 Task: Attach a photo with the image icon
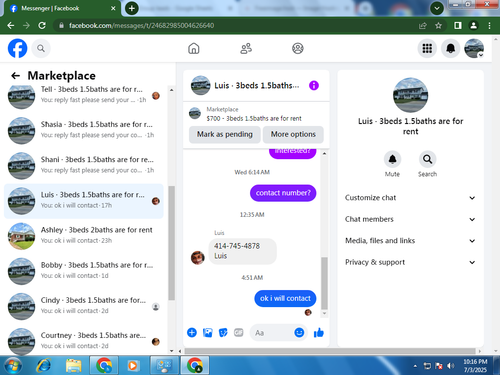[x=207, y=333]
